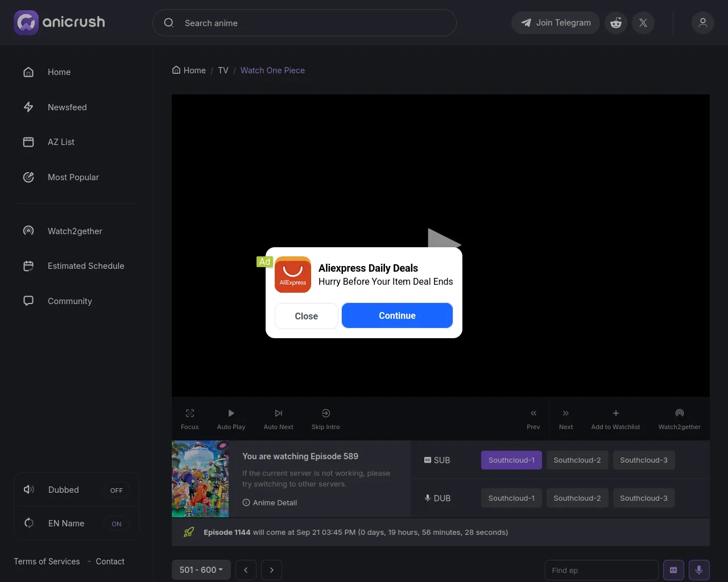
Task: Select SUB server Southcloud-2
Action: pos(577,460)
